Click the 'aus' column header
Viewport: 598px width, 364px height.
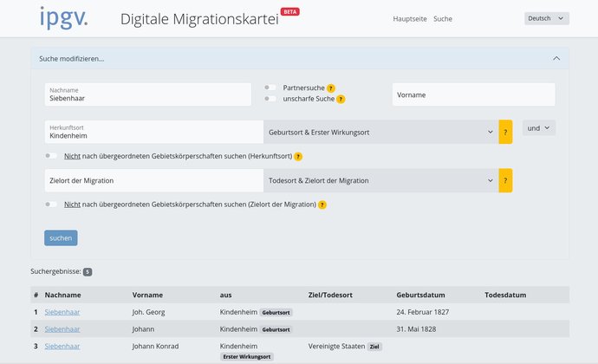(226, 295)
